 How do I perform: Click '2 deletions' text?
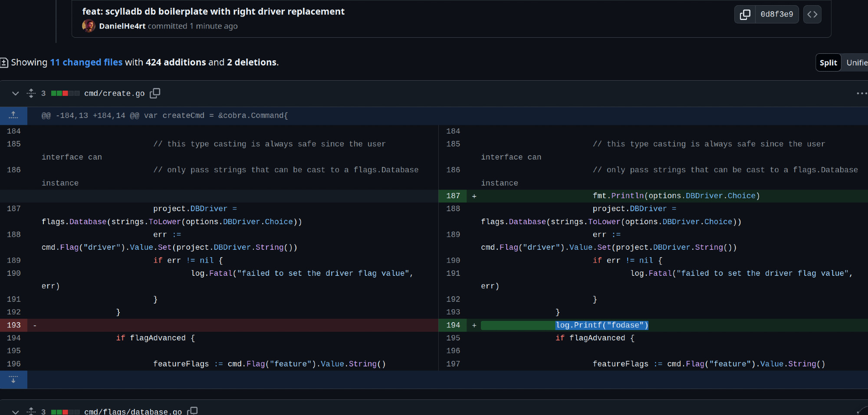coord(252,62)
